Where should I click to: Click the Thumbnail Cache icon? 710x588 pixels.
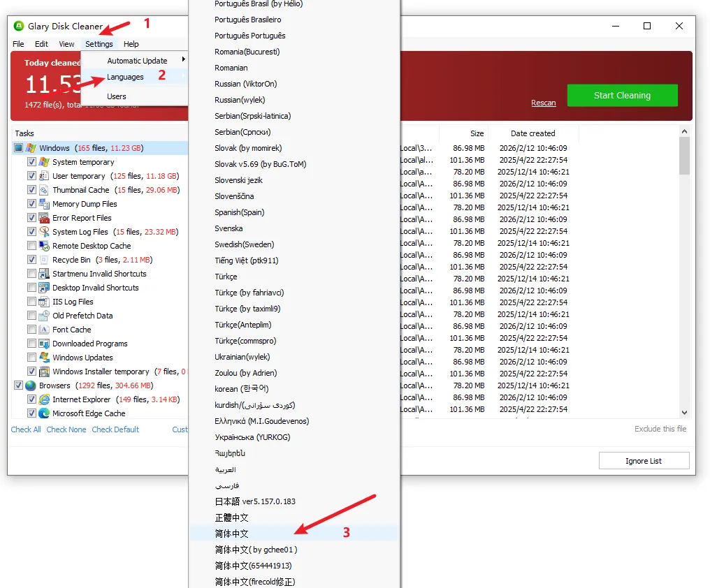44,190
